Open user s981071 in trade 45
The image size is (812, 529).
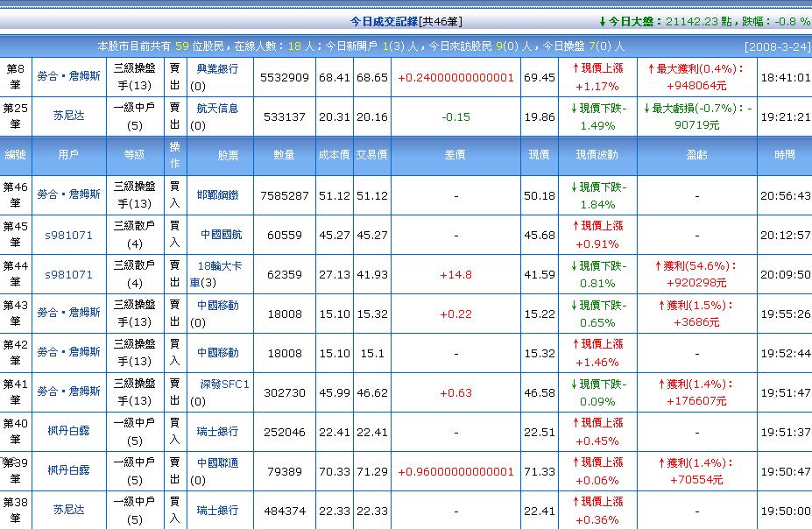[68, 235]
